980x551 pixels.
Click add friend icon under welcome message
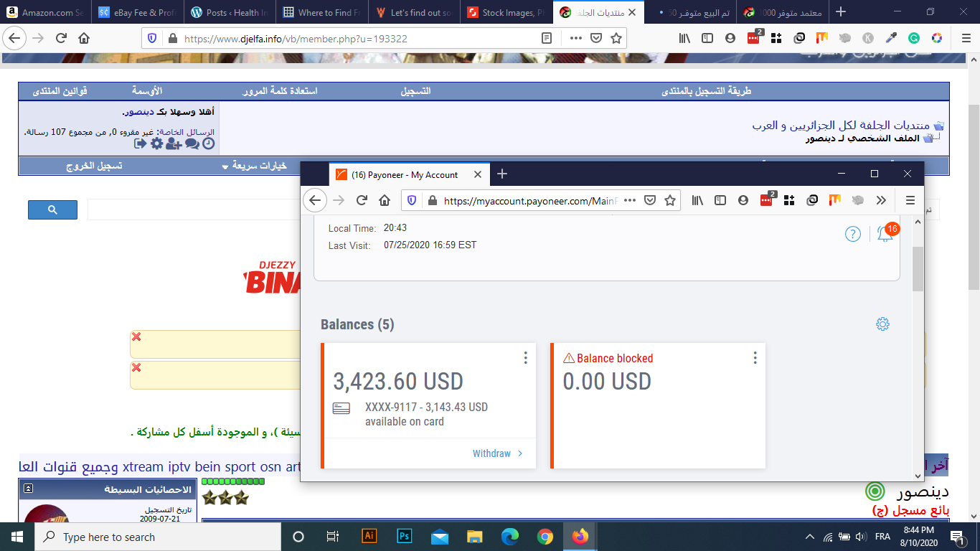tap(174, 143)
